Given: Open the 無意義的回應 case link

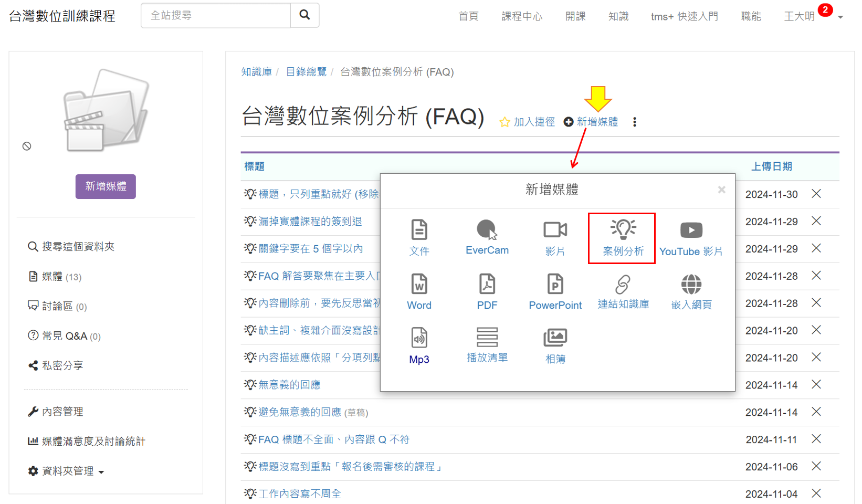Looking at the screenshot, I should (289, 385).
